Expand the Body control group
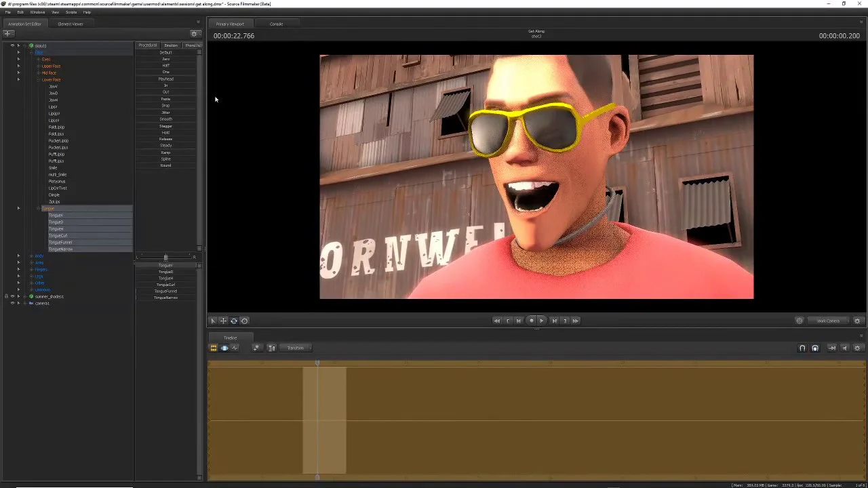Viewport: 868px width, 488px height. pos(31,256)
